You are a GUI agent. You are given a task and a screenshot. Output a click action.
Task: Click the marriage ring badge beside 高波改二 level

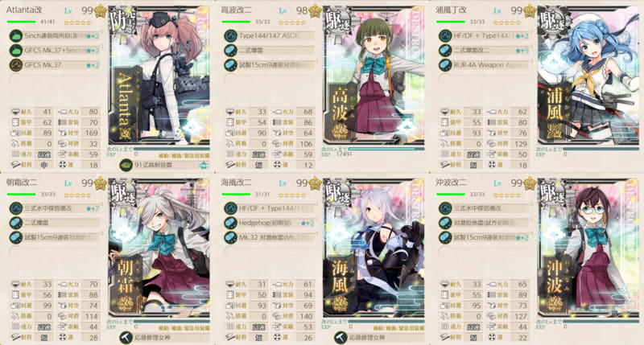(x=315, y=11)
